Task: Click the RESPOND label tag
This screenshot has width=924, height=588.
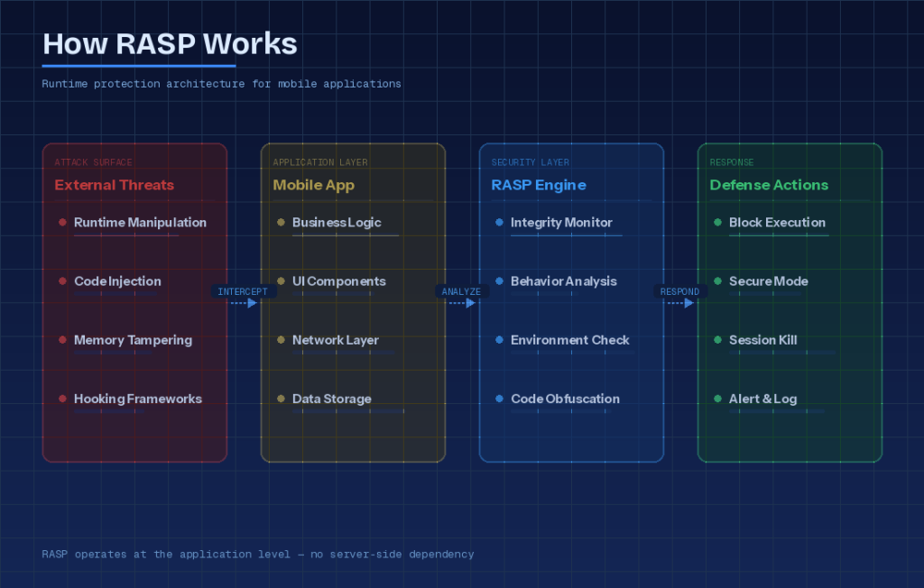Action: tap(679, 291)
